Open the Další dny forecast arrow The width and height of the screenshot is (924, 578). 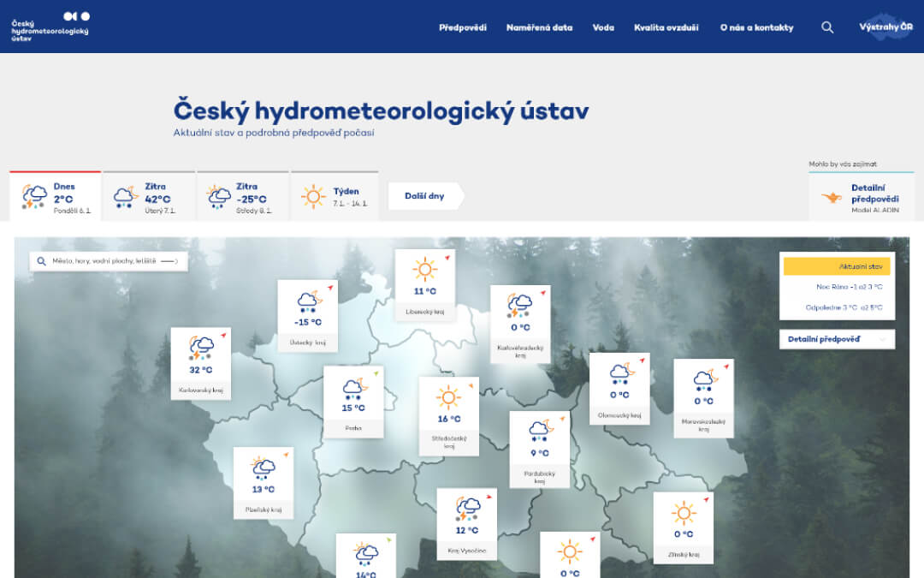point(425,195)
